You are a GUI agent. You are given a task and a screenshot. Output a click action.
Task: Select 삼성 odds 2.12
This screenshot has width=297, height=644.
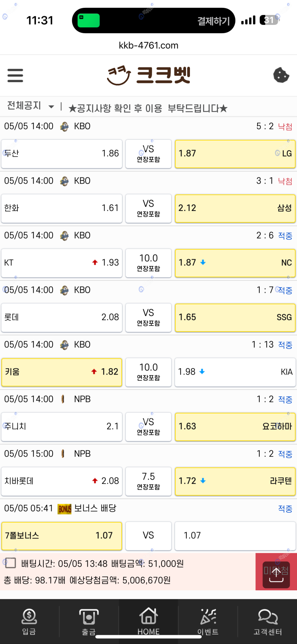tap(235, 208)
